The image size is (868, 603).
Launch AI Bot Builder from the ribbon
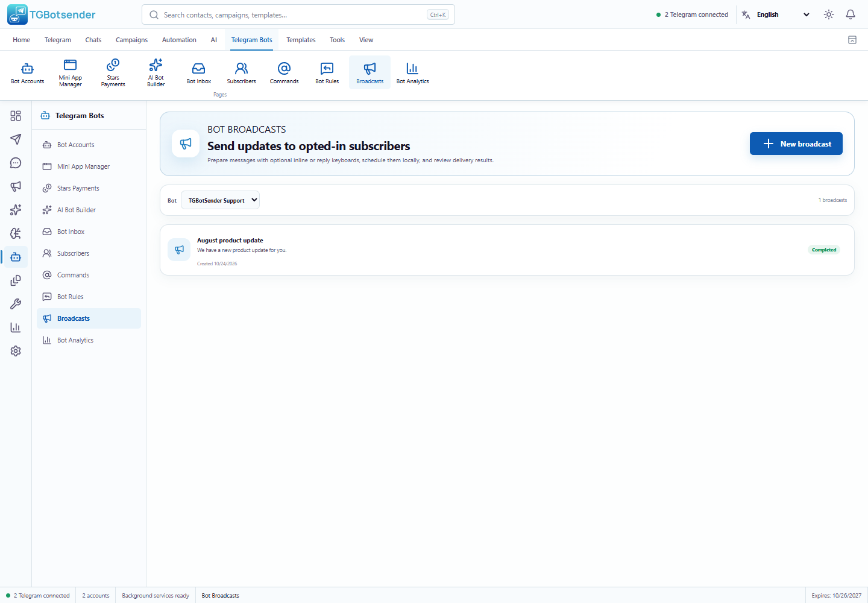coord(156,72)
